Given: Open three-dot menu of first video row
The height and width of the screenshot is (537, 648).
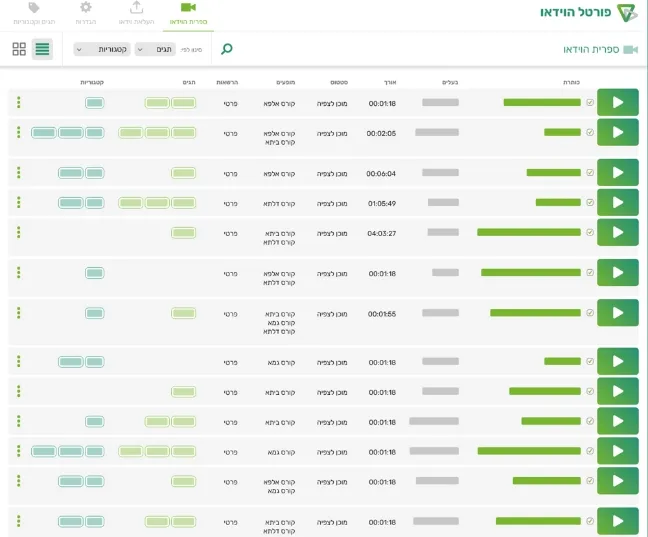Looking at the screenshot, I should tap(18, 102).
